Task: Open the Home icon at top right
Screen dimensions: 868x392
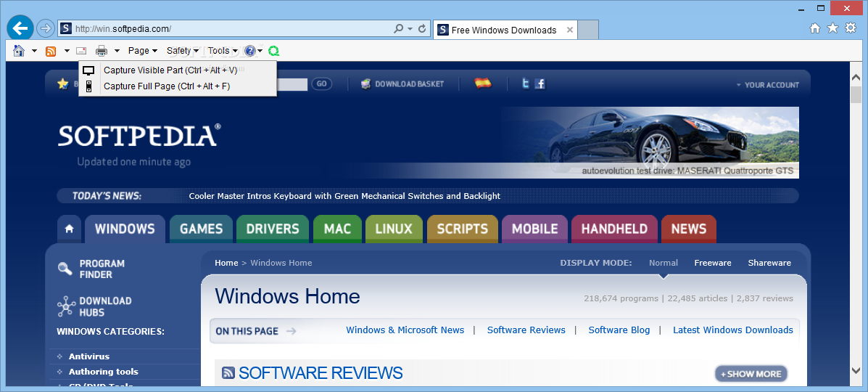Action: pos(815,28)
